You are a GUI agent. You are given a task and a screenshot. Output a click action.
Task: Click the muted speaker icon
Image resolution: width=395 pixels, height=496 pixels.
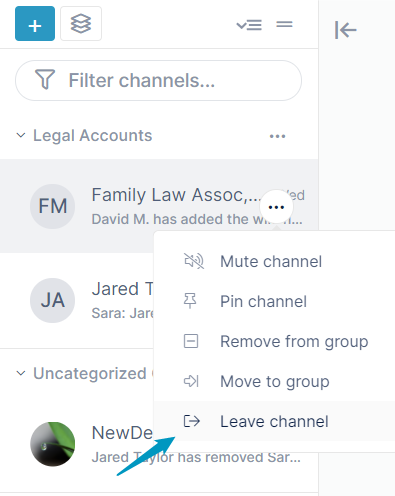pos(194,261)
